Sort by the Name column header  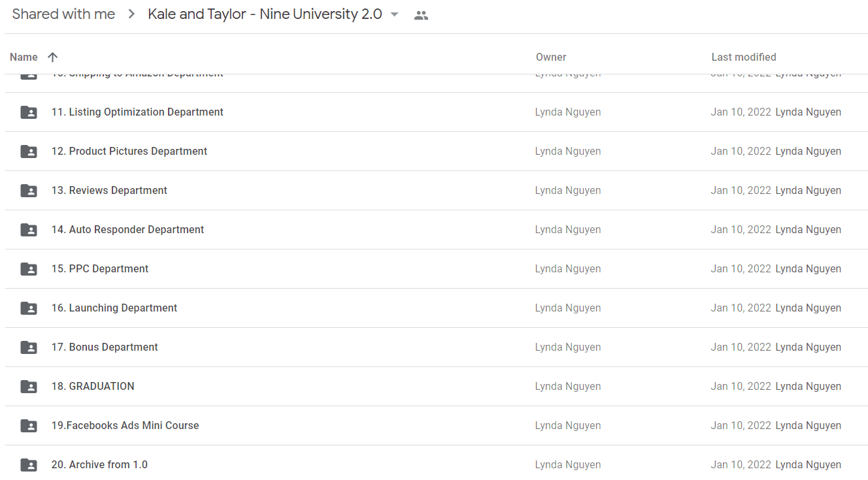tap(24, 57)
